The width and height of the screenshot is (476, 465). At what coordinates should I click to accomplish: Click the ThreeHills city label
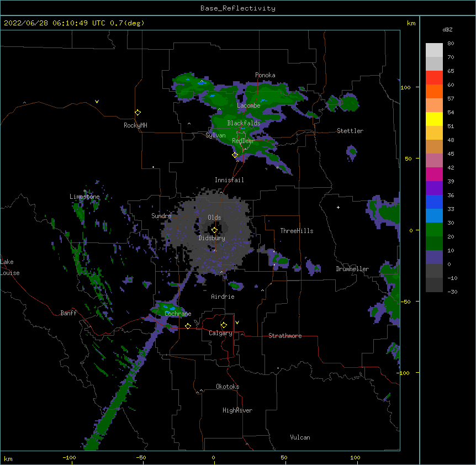(297, 231)
